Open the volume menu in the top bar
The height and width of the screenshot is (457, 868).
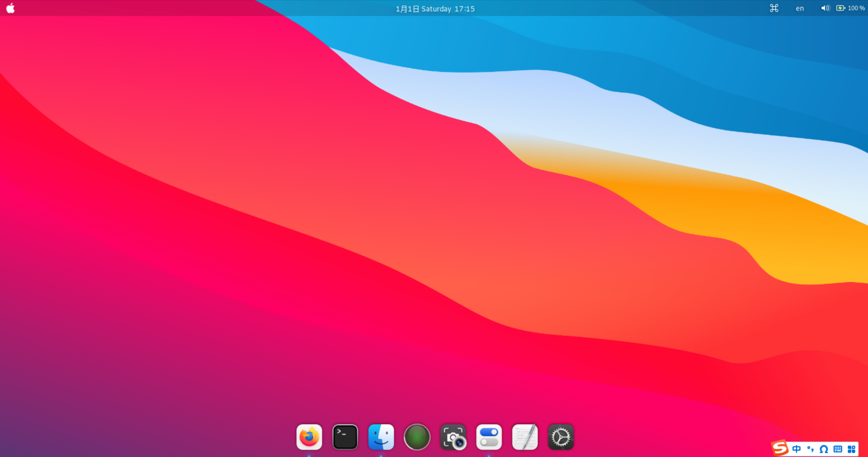pos(825,8)
